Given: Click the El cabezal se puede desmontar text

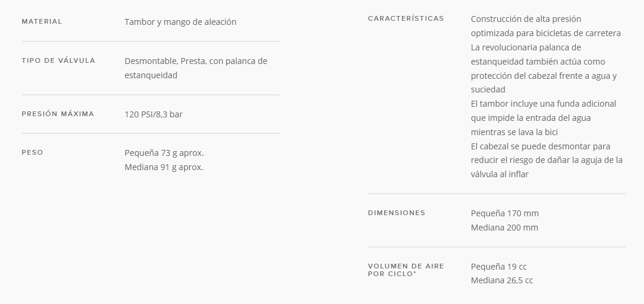Looking at the screenshot, I should [x=547, y=161].
